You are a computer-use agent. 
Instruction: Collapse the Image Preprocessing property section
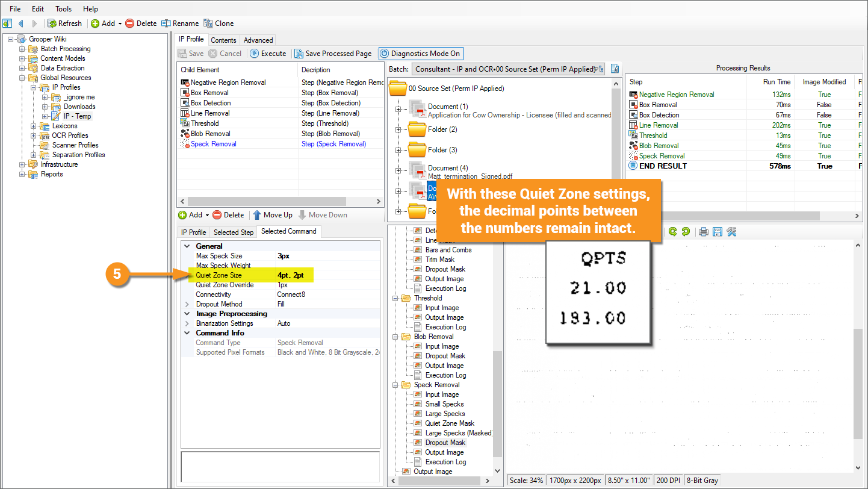(187, 314)
